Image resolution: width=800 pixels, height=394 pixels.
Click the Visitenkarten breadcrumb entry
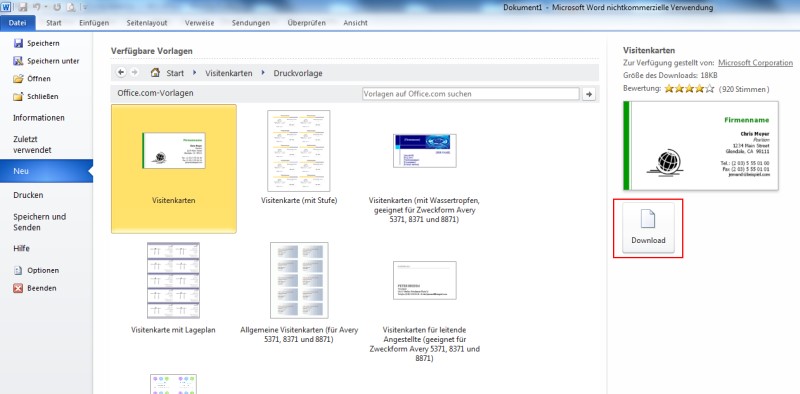[229, 73]
